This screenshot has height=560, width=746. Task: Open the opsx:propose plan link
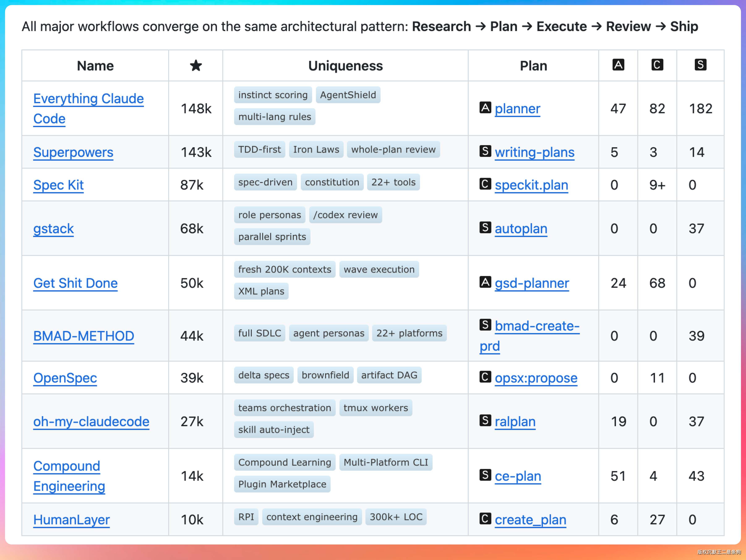click(x=536, y=378)
